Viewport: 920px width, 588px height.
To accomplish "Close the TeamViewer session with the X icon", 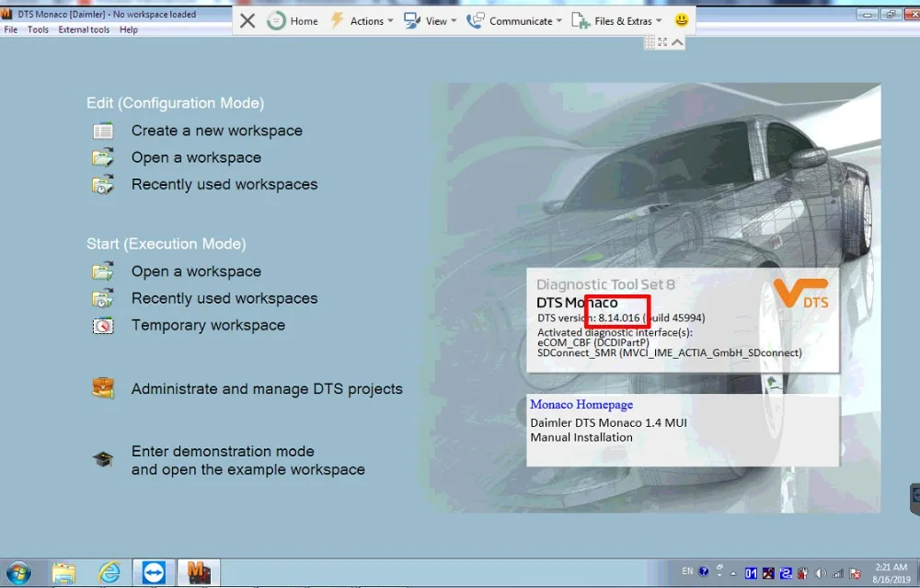I will tap(247, 21).
